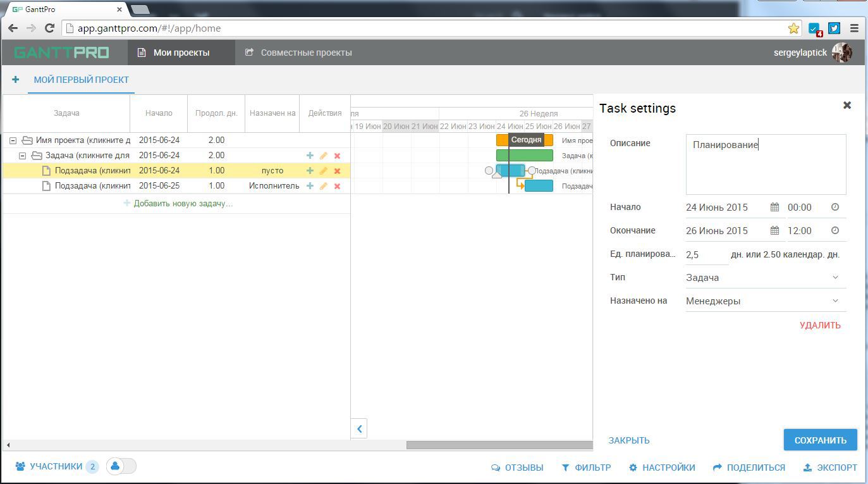Switch to Совместные проекты tab
Viewport: 868px width, 484px height.
coord(298,53)
